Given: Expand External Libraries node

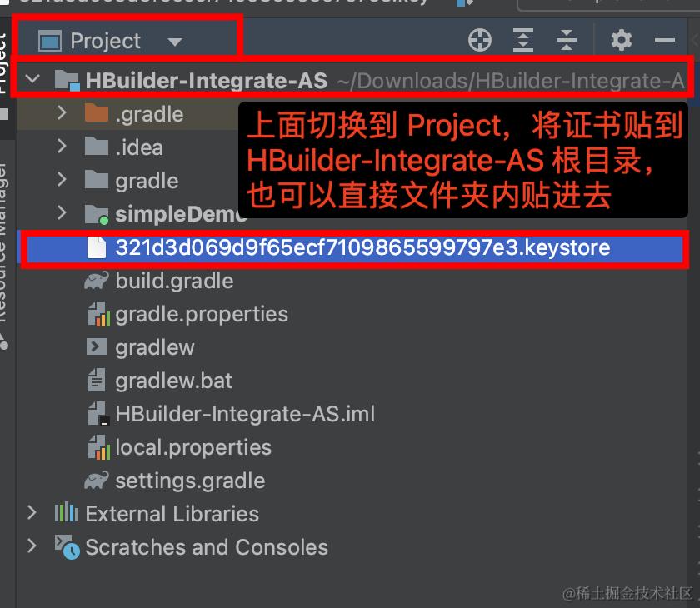Looking at the screenshot, I should [32, 513].
